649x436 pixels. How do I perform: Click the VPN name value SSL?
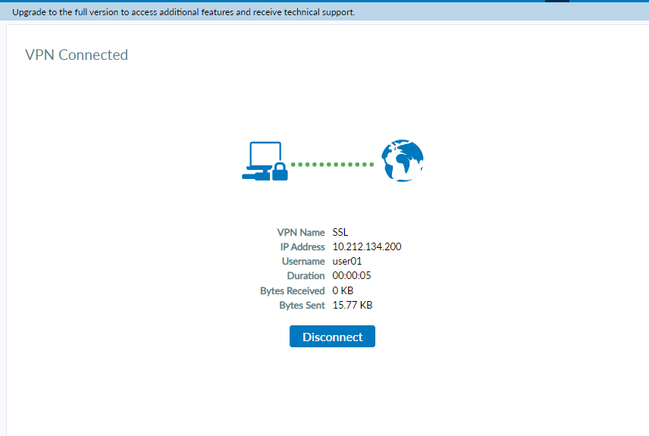[x=340, y=232]
